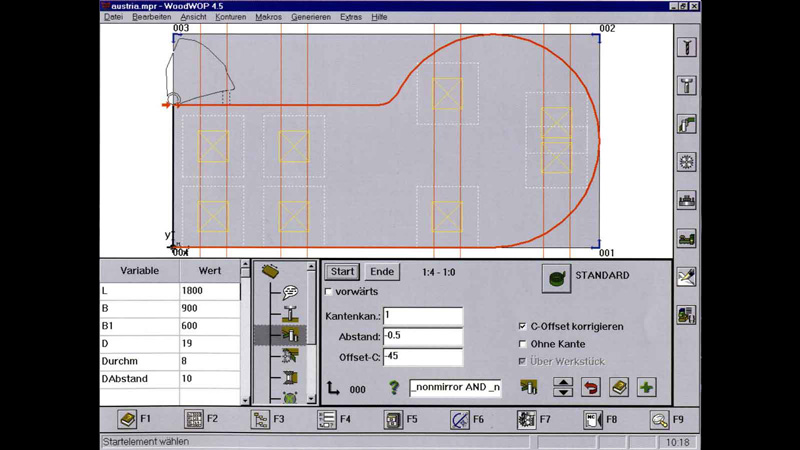Viewport: 800px width, 450px height.
Task: Click the red undo arrow icon
Action: pyautogui.click(x=591, y=388)
